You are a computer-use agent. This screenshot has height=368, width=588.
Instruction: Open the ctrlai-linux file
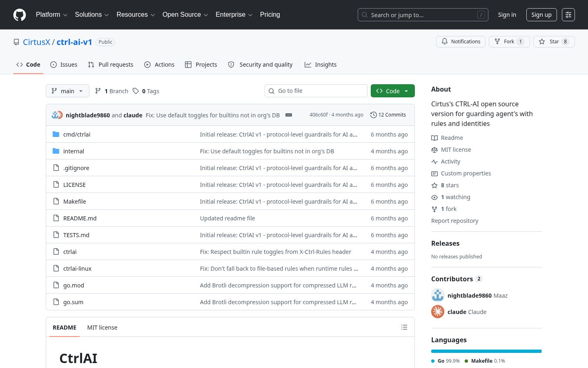(78, 269)
